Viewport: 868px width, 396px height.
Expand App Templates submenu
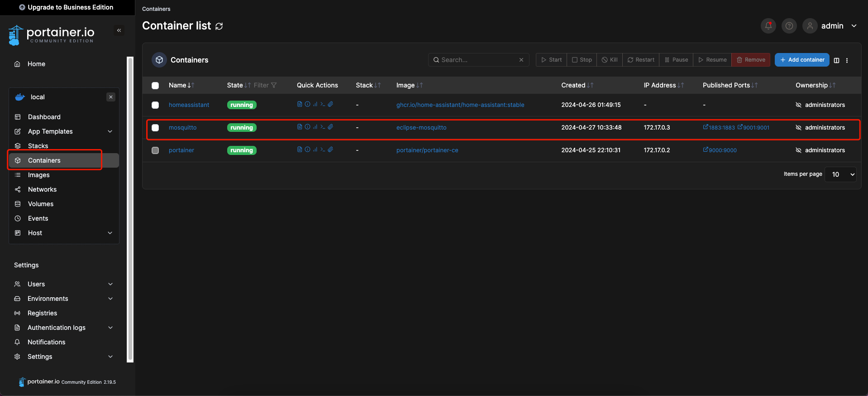click(x=110, y=131)
